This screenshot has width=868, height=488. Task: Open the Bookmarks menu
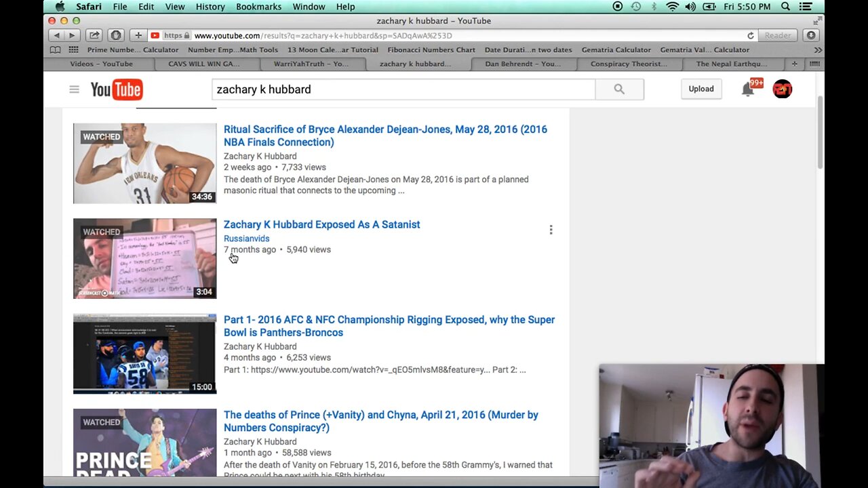pos(258,7)
